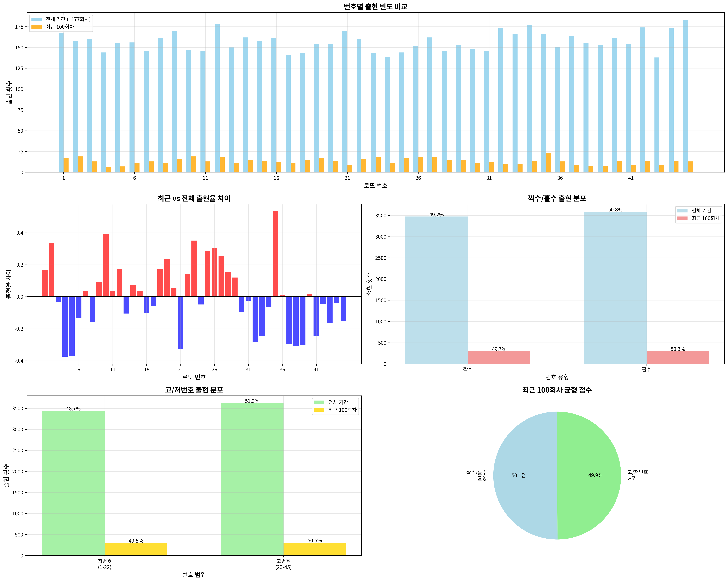Select the '전체 기간 (1177회차)' legend label
This screenshot has height=582, width=728.
coord(68,19)
